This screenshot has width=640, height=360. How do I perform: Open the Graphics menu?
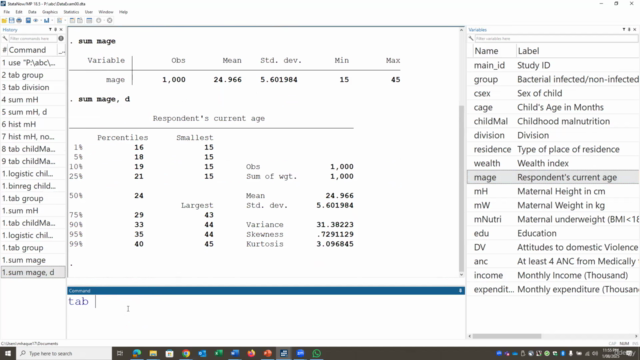[x=50, y=12]
